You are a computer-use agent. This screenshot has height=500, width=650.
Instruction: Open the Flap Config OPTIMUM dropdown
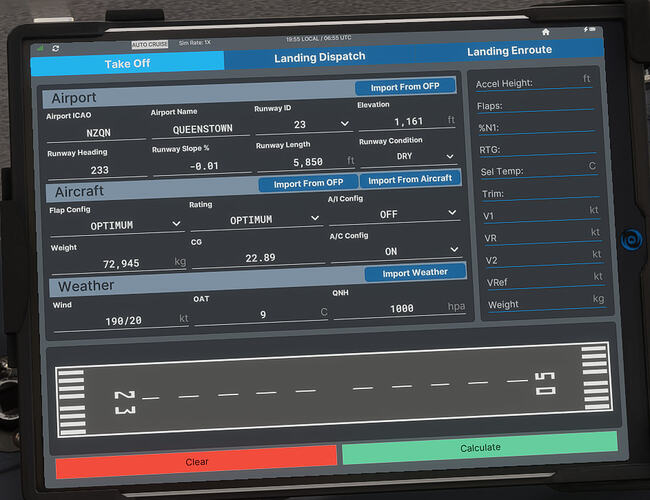(116, 225)
